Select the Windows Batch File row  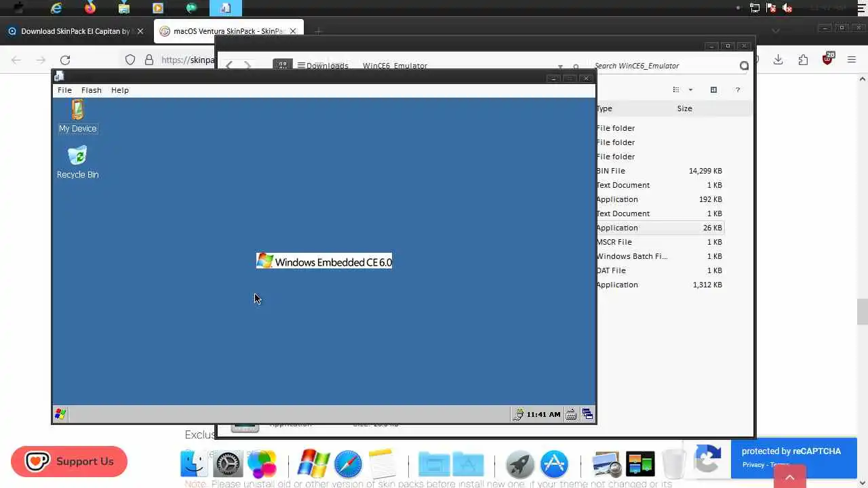pyautogui.click(x=660, y=256)
